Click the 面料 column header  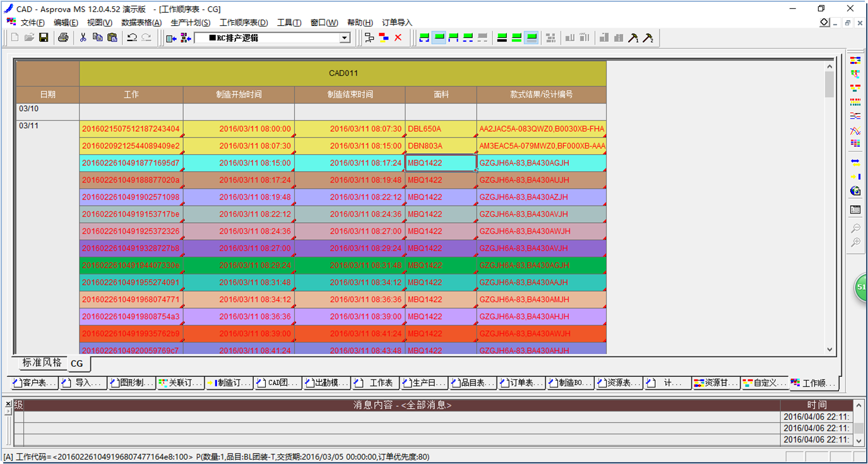(441, 95)
